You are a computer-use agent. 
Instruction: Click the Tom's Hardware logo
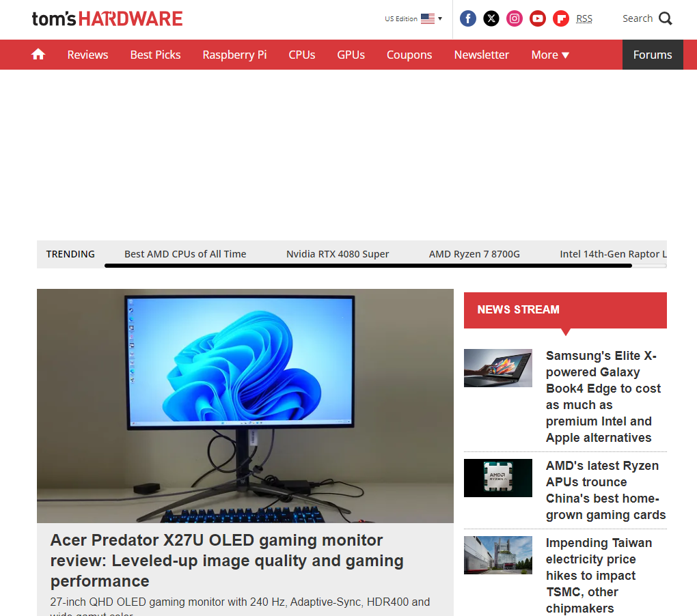(107, 18)
